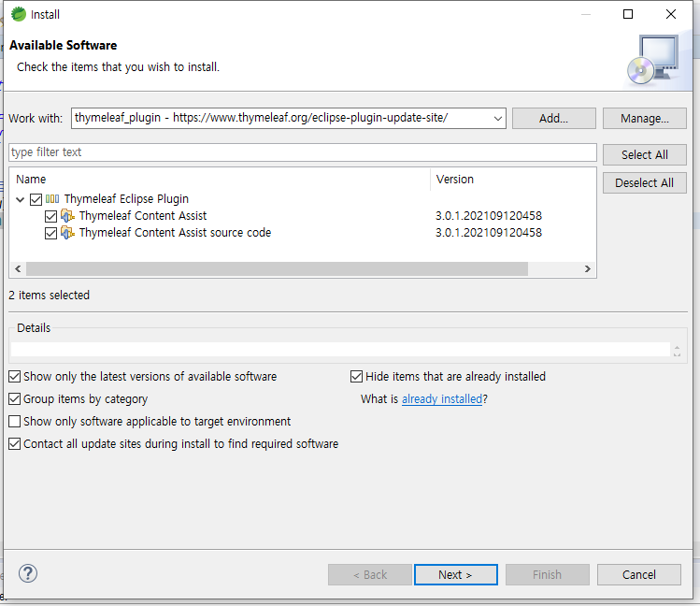Screen dimensions: 700x606
Task: Select the Thymeleaf Eclipse Plugin category label
Action: (x=126, y=198)
